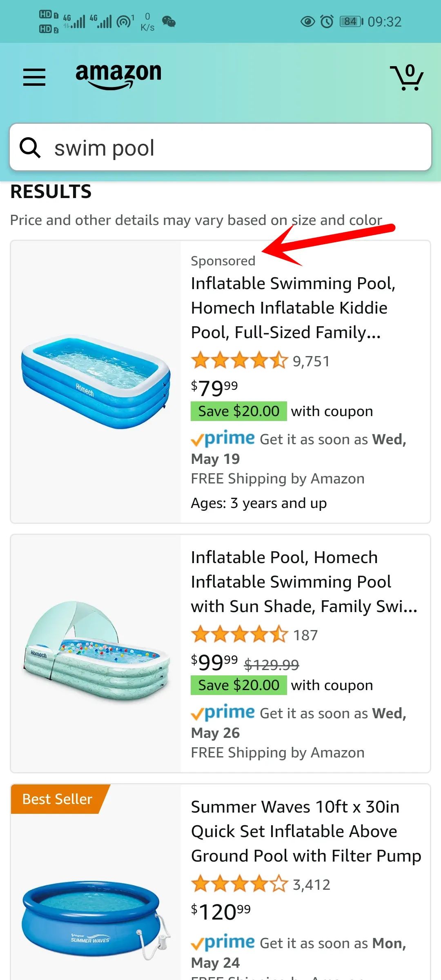
Task: Tap the WeChat notification icon in status bar
Action: tap(169, 21)
